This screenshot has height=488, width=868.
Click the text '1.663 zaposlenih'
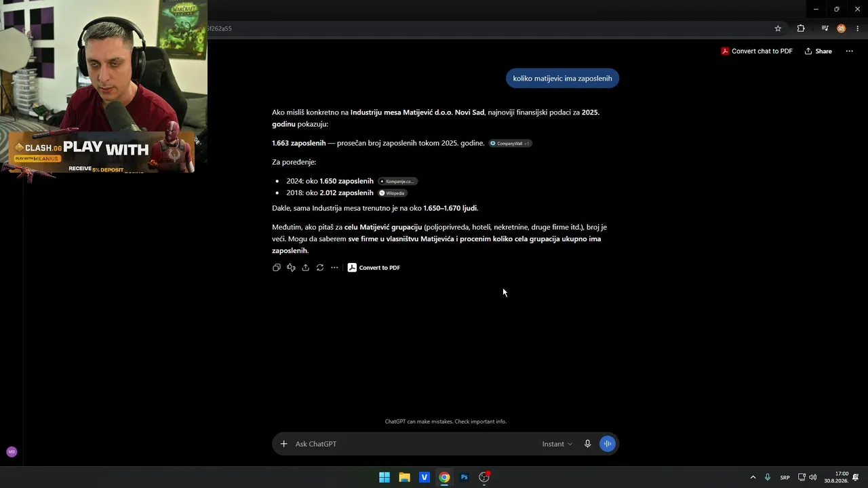coord(299,143)
